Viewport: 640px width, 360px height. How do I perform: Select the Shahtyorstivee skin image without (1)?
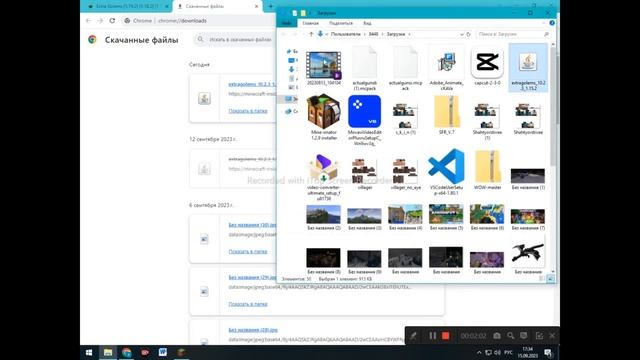click(x=528, y=118)
